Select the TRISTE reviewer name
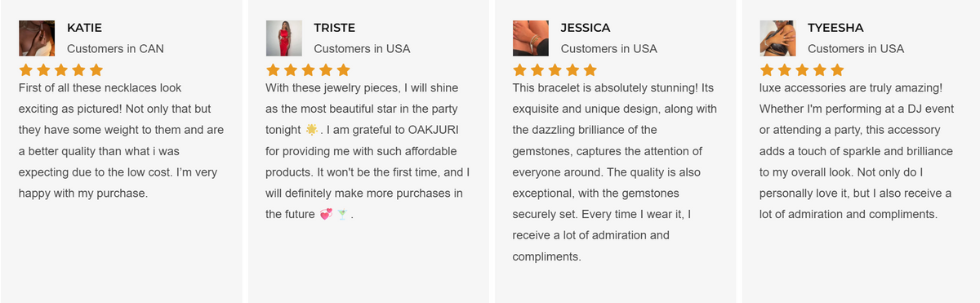The width and height of the screenshot is (980, 303). tap(335, 28)
